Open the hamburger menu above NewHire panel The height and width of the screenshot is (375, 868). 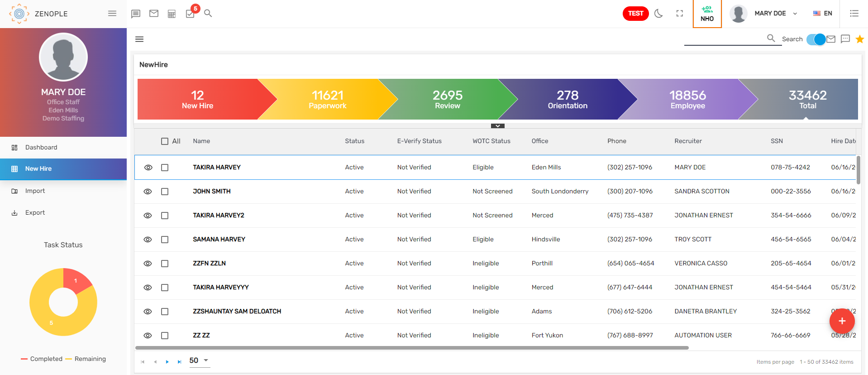pos(139,39)
